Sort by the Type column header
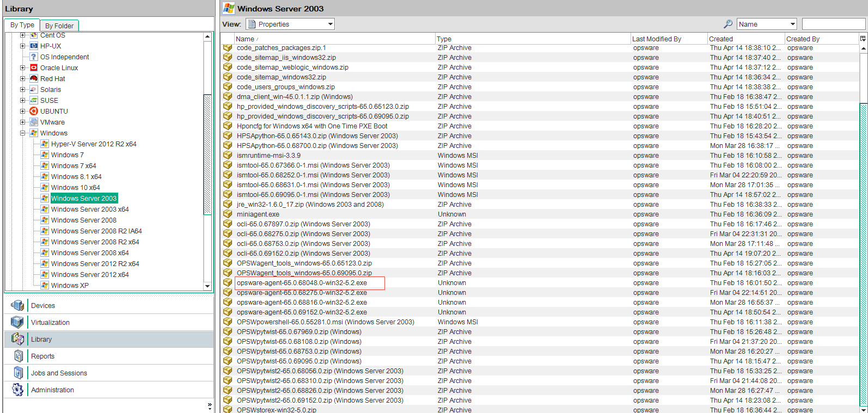This screenshot has width=868, height=413. pos(533,39)
